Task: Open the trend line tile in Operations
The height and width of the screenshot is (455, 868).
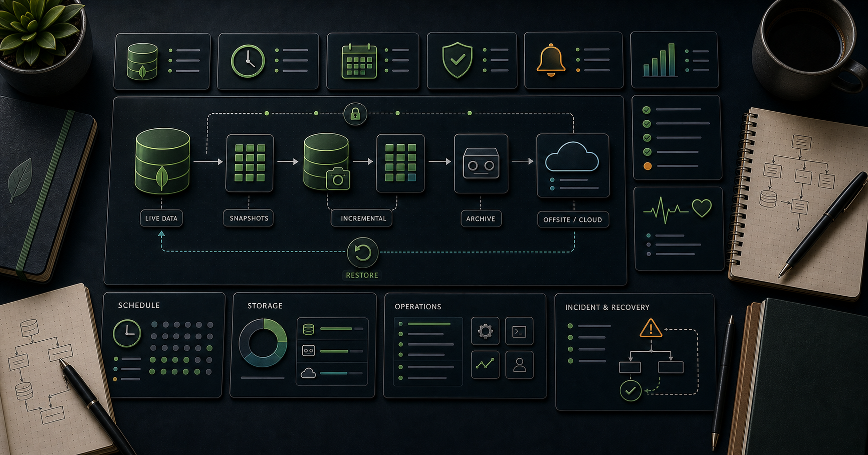Action: 485,365
